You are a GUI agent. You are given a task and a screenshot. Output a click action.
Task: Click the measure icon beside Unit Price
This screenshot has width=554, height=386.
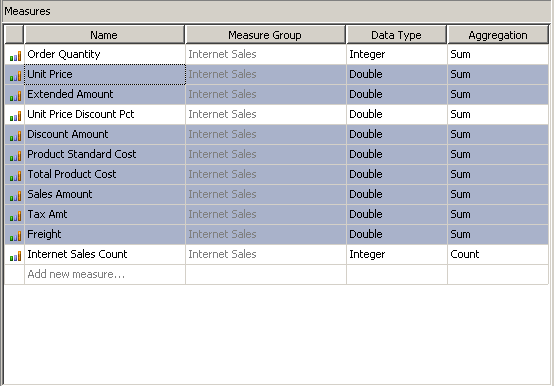click(15, 76)
